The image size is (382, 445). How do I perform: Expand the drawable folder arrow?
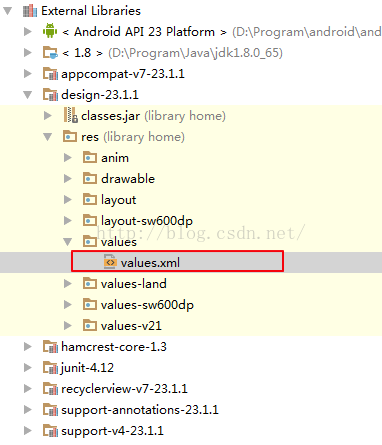pyautogui.click(x=68, y=179)
